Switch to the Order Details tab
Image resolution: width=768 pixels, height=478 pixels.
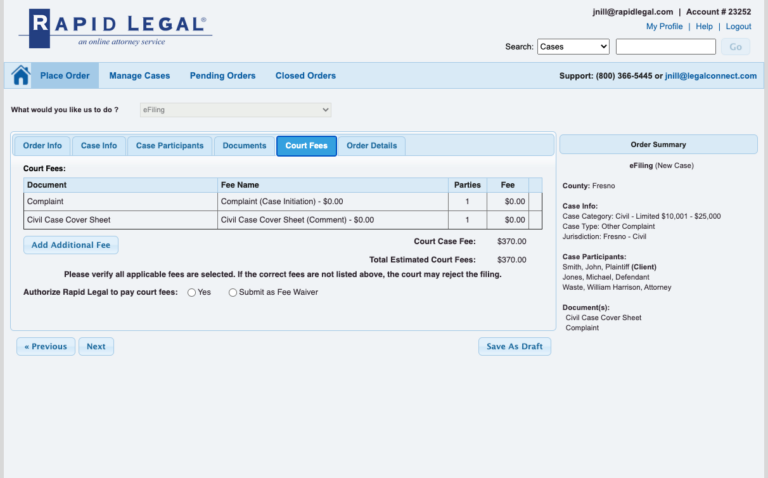[x=372, y=145]
